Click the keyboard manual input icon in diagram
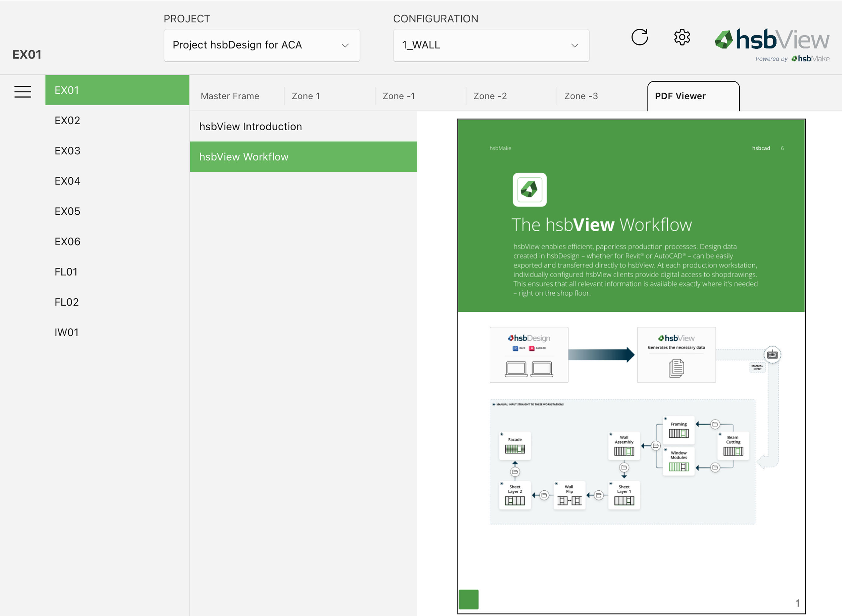 click(772, 355)
